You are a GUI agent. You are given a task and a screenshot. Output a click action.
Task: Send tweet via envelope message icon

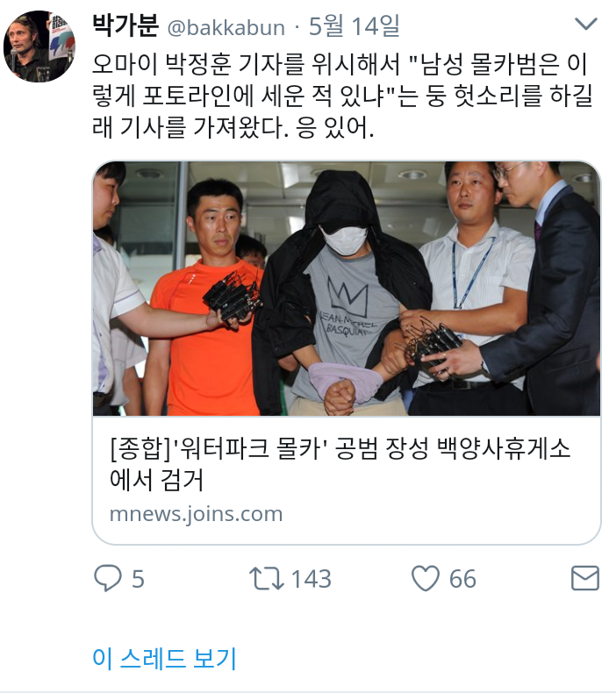585,578
